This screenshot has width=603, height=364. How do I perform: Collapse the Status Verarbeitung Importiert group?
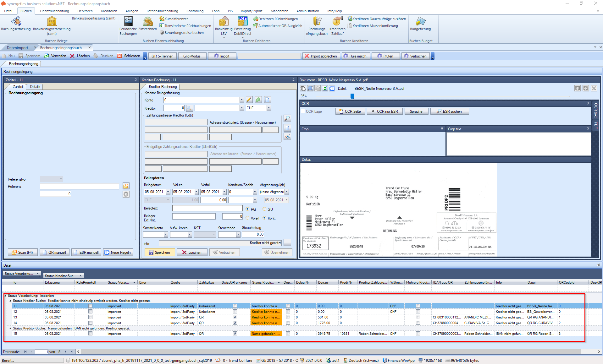click(x=5, y=296)
